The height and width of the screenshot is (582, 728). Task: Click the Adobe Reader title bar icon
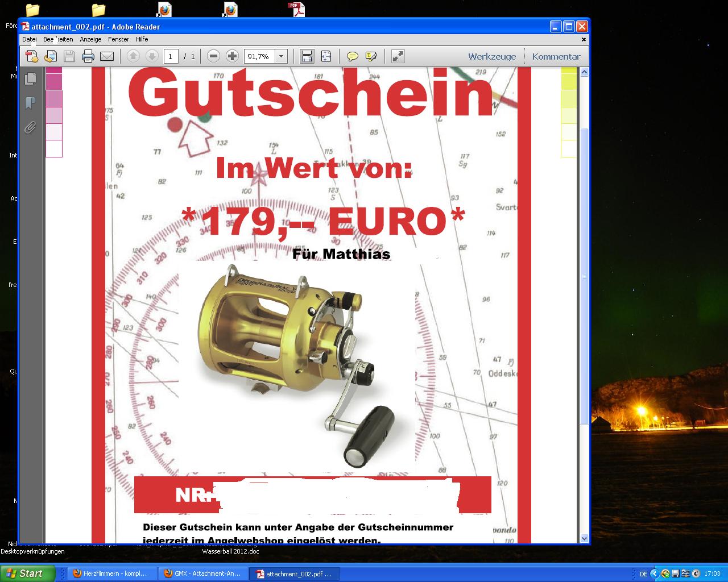[x=26, y=26]
